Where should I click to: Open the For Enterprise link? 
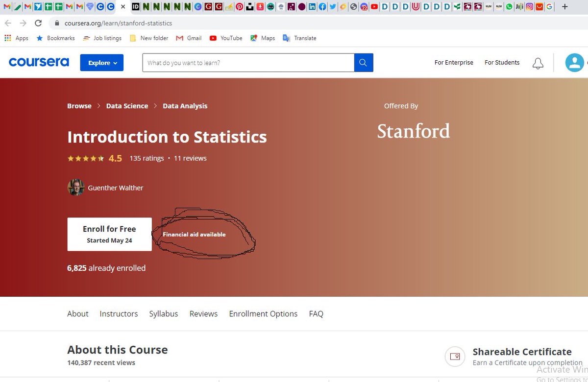coord(454,62)
